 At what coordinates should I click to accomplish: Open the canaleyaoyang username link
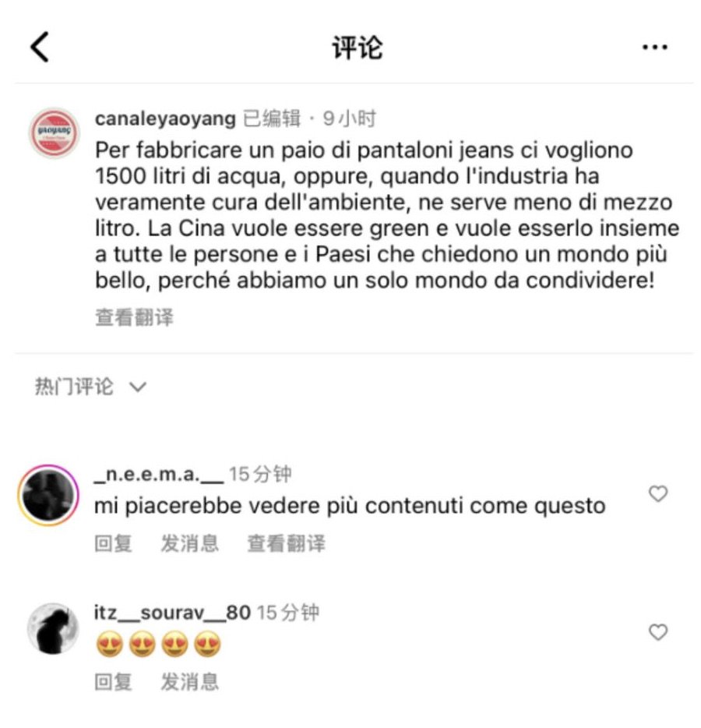click(165, 118)
